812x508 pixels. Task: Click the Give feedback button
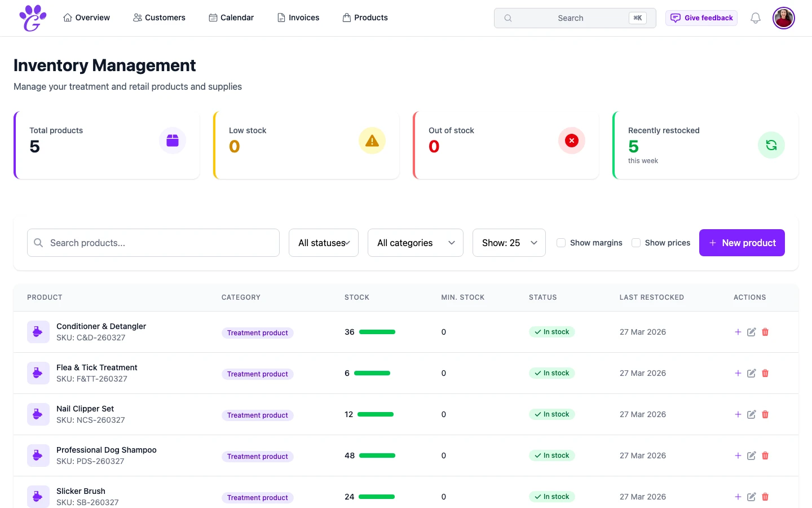click(x=701, y=17)
